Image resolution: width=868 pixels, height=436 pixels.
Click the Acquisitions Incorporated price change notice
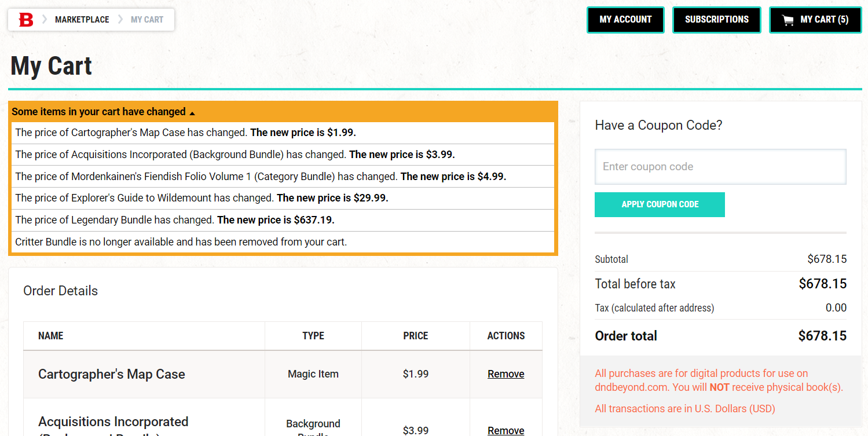283,155
